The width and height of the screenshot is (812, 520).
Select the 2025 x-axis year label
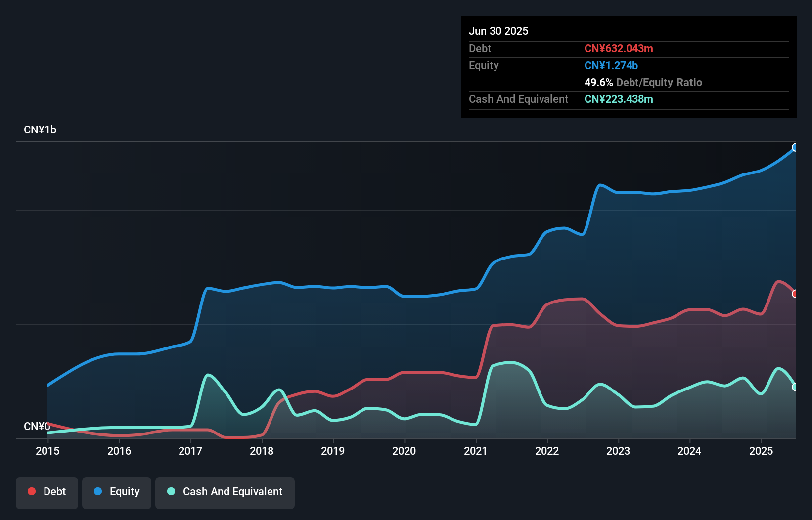pos(761,451)
